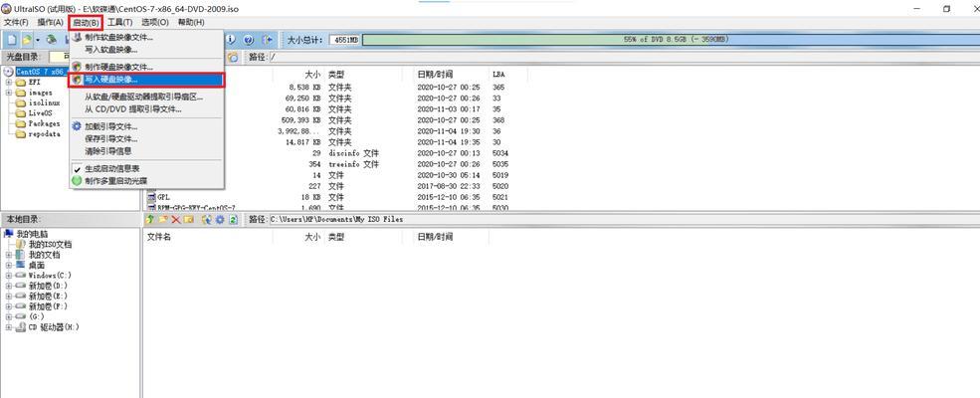Screen dimensions: 980x398
Task: Choose 写入软盘映像... menu entry
Action: click(147, 50)
